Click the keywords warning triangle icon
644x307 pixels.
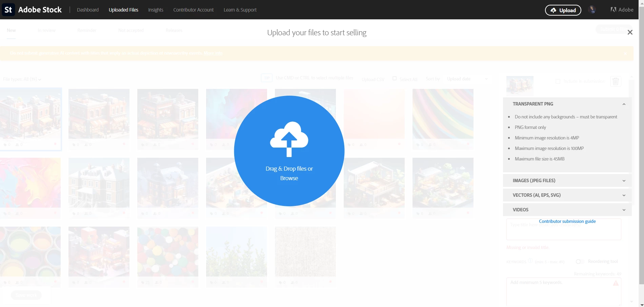(x=616, y=283)
